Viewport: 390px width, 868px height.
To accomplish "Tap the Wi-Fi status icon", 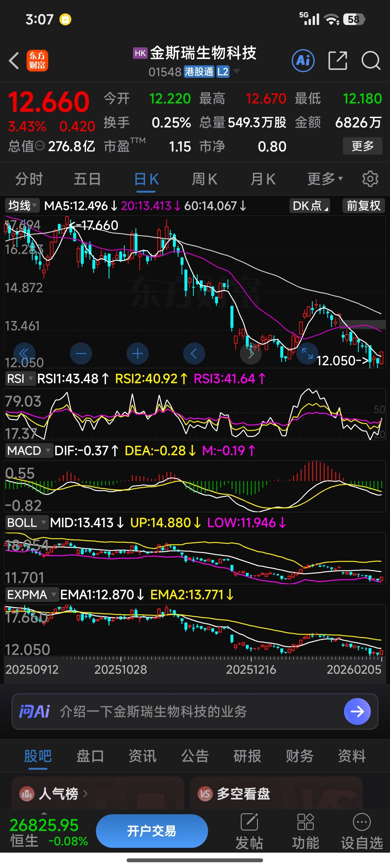I will 332,19.
